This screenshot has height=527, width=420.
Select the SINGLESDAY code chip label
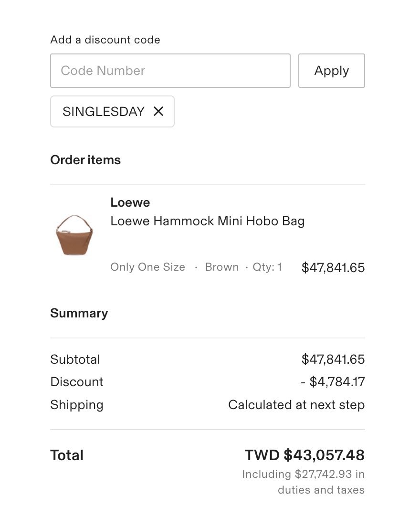click(103, 111)
